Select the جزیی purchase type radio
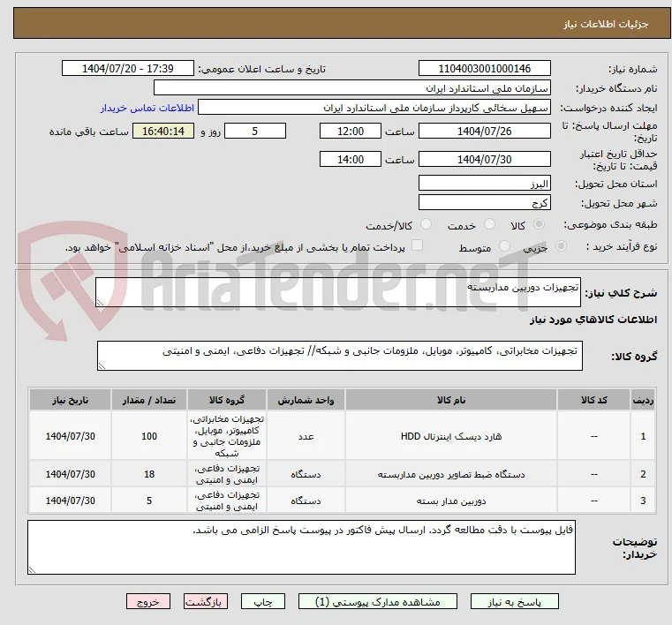 click(x=561, y=246)
